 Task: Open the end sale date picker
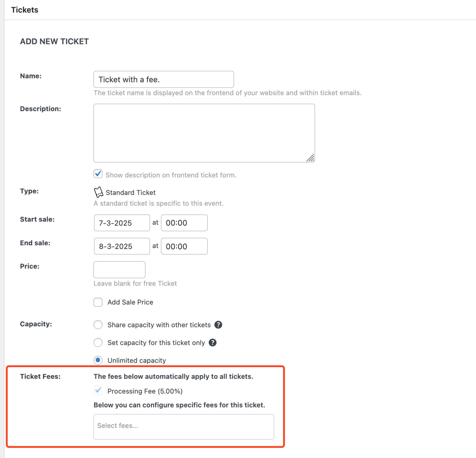(x=121, y=246)
